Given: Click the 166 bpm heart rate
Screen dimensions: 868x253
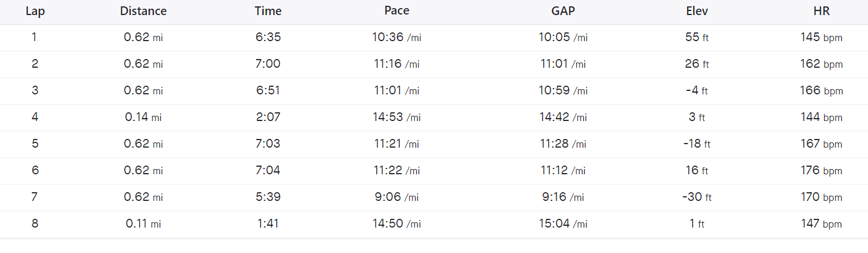Looking at the screenshot, I should [x=821, y=91].
